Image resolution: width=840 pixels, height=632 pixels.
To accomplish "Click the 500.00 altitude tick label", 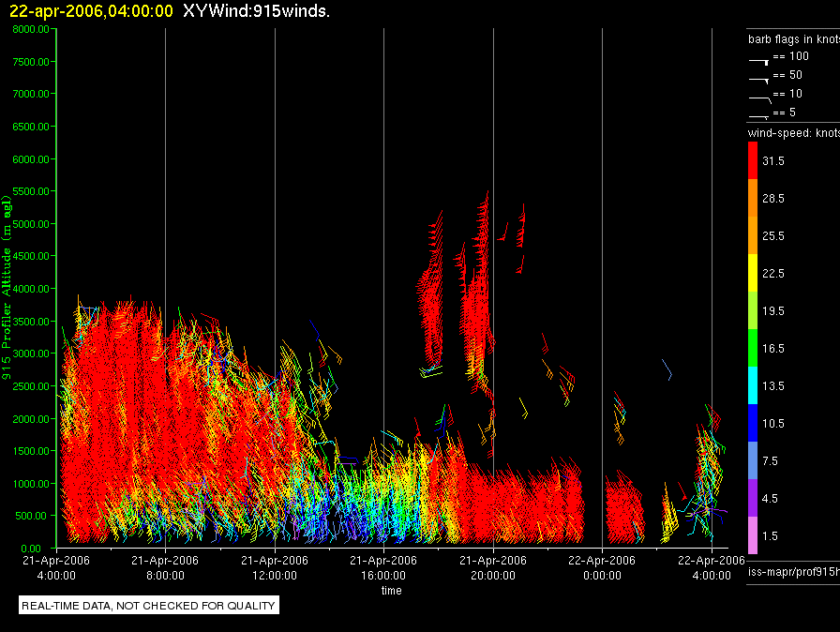I will 31,516.
